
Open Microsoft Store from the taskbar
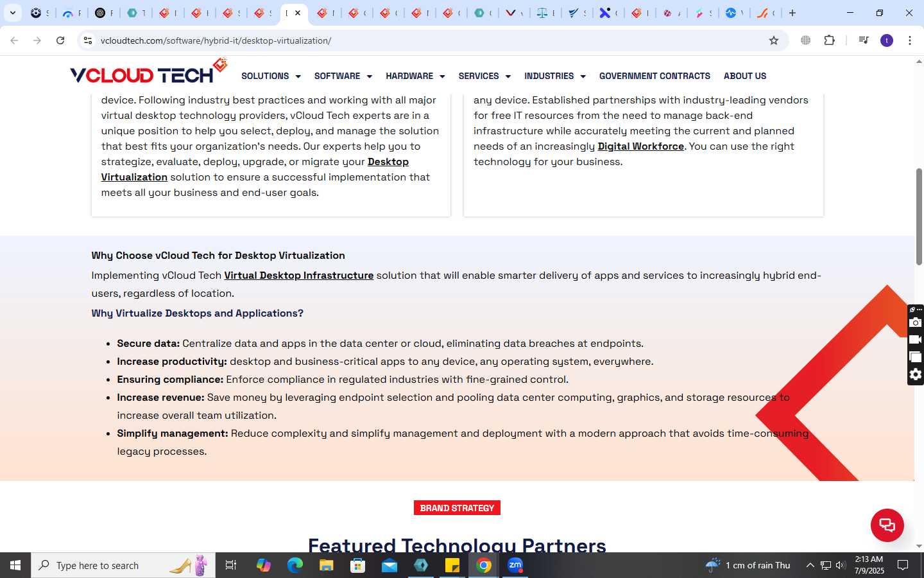coord(357,565)
